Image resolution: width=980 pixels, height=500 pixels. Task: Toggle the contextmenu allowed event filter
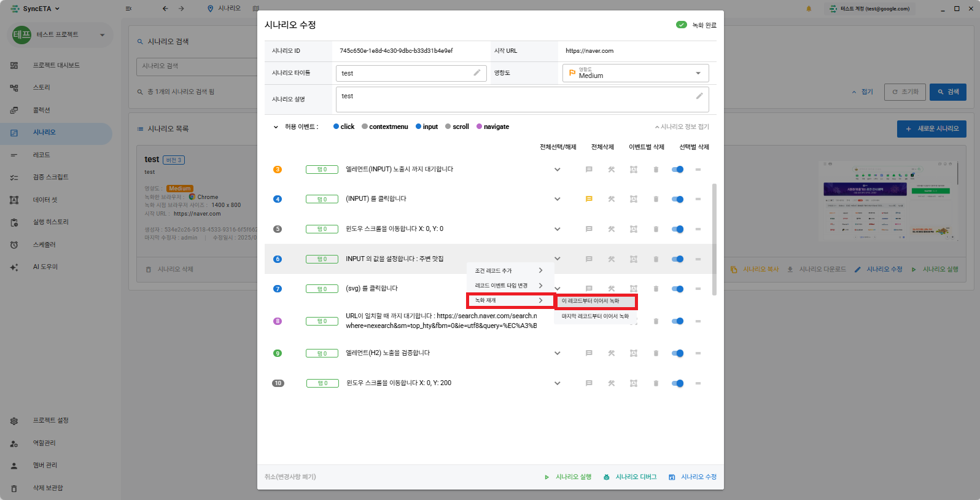(x=384, y=127)
